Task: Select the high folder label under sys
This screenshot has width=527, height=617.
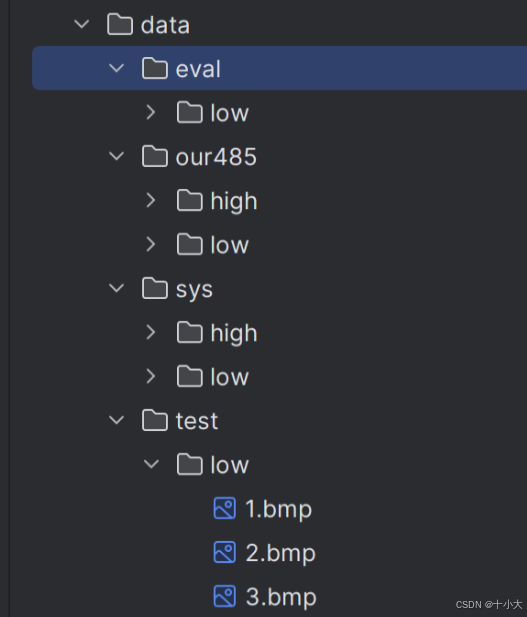Action: pyautogui.click(x=234, y=333)
